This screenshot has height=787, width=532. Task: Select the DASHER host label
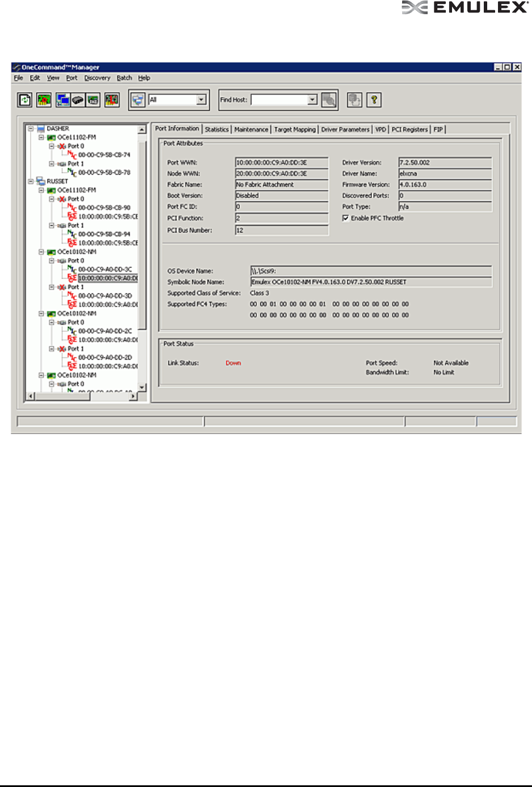(58, 129)
